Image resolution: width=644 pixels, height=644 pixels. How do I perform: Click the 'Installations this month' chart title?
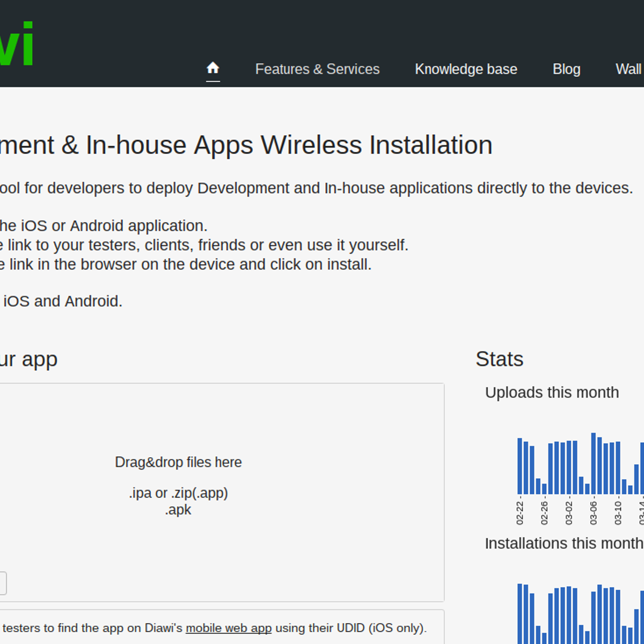[x=563, y=543]
